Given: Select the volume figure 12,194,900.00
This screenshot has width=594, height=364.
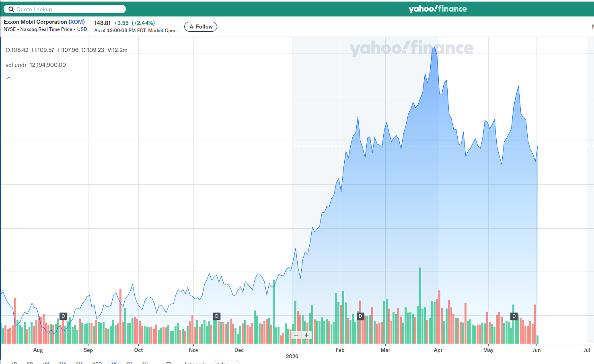Looking at the screenshot, I should click(x=48, y=65).
